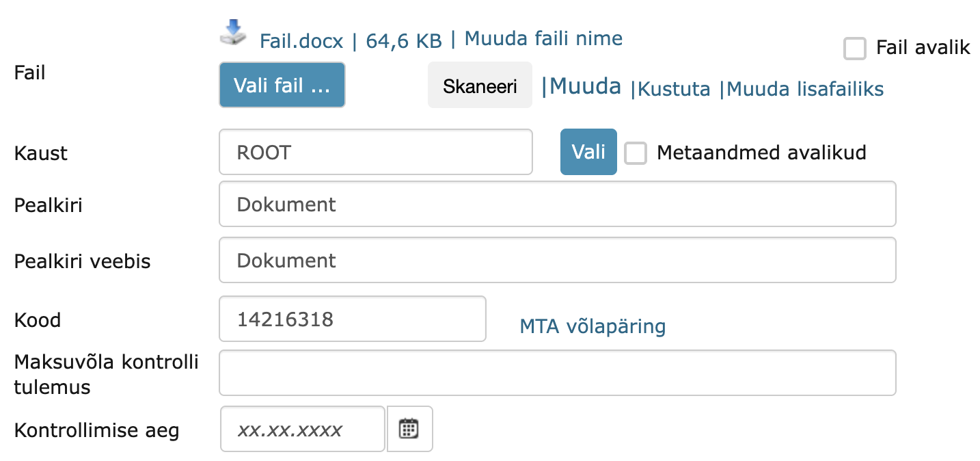
Task: Click into the Pealkiri veebis field
Action: pyautogui.click(x=558, y=260)
